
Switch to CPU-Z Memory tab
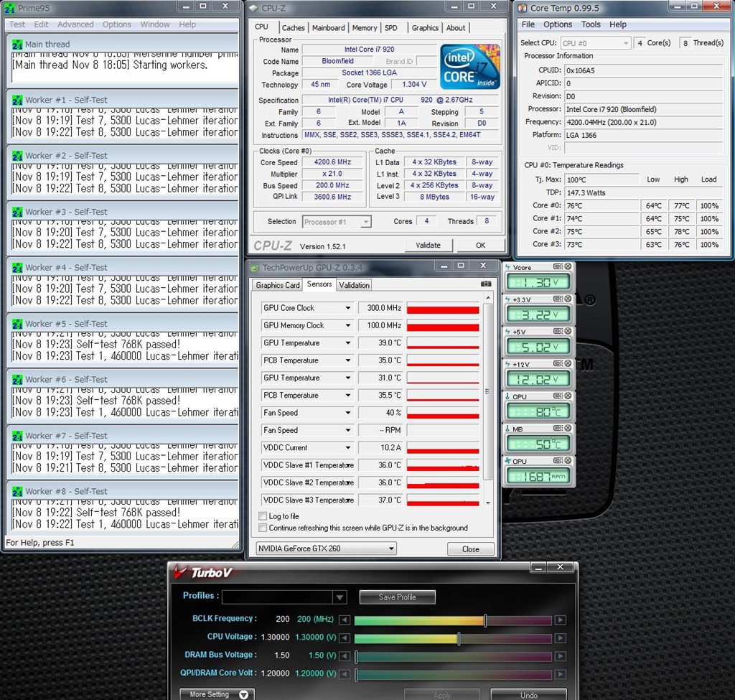pyautogui.click(x=364, y=28)
